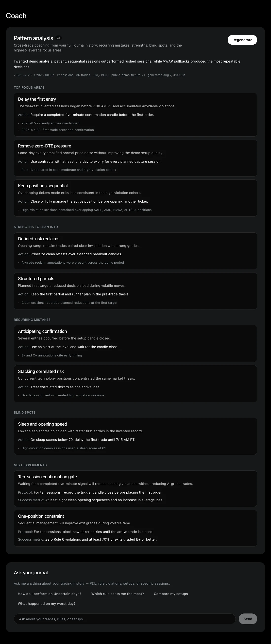
Task: Select the 'Sleep and opening speed' blind spot card
Action: point(135,436)
